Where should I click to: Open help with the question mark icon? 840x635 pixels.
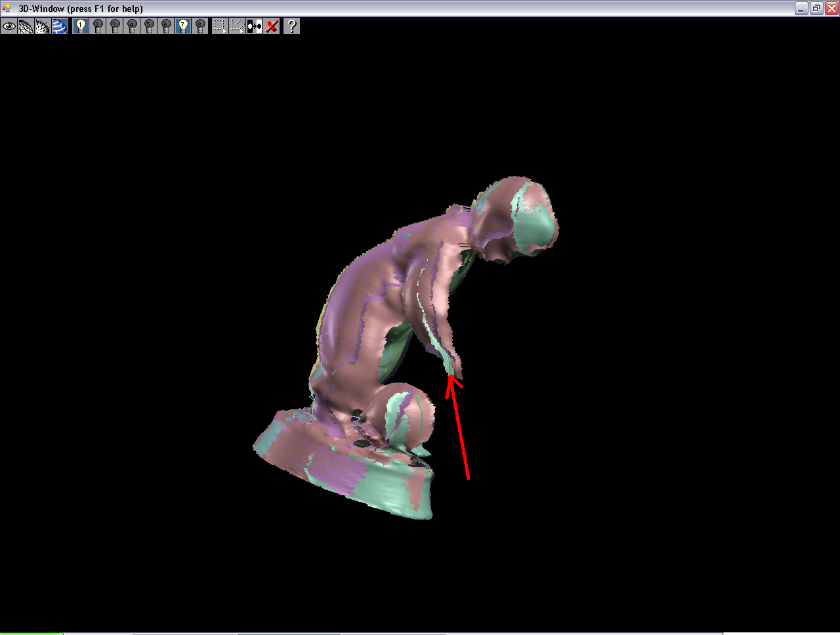[292, 26]
